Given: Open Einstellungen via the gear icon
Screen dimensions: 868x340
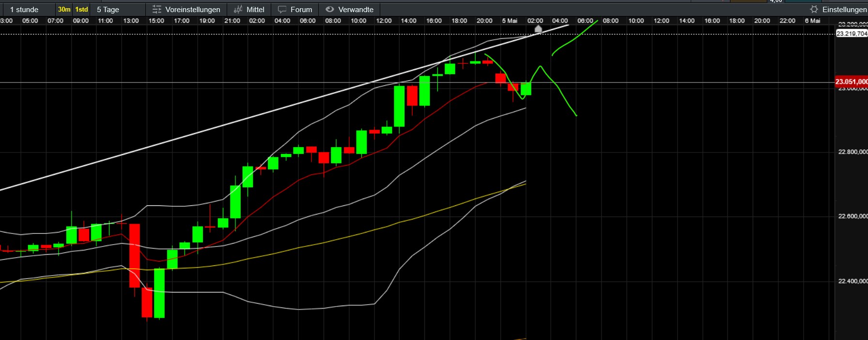Looking at the screenshot, I should click(x=814, y=9).
